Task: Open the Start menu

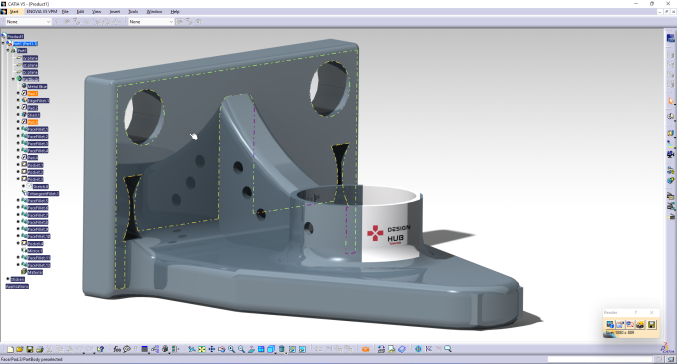Action: pyautogui.click(x=14, y=12)
